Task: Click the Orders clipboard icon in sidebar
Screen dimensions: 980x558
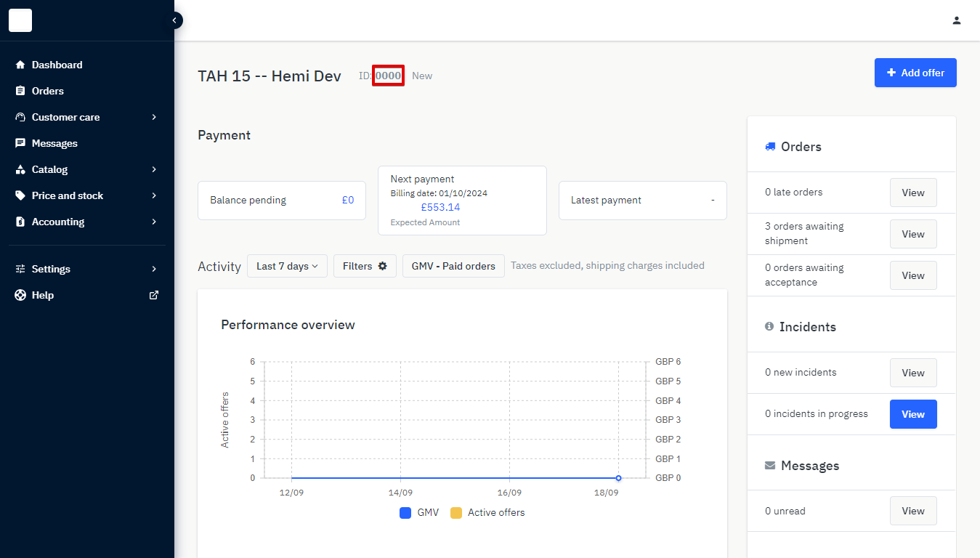Action: pyautogui.click(x=20, y=91)
